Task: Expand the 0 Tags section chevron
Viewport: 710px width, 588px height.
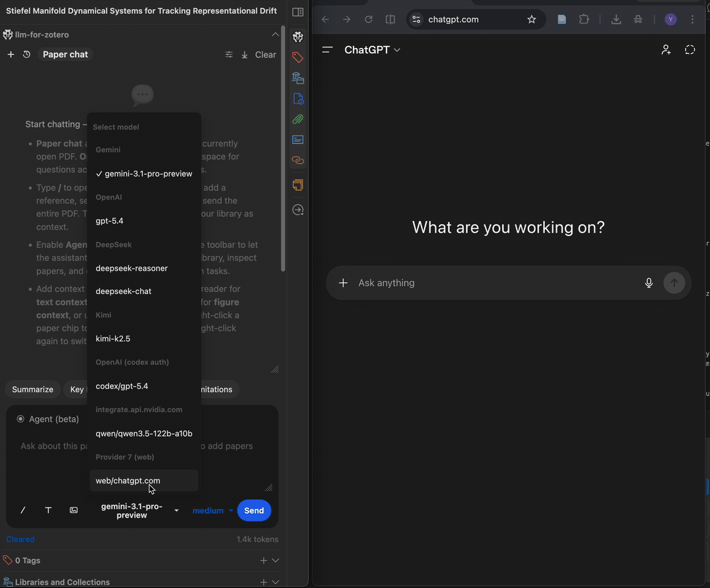Action: [x=275, y=560]
